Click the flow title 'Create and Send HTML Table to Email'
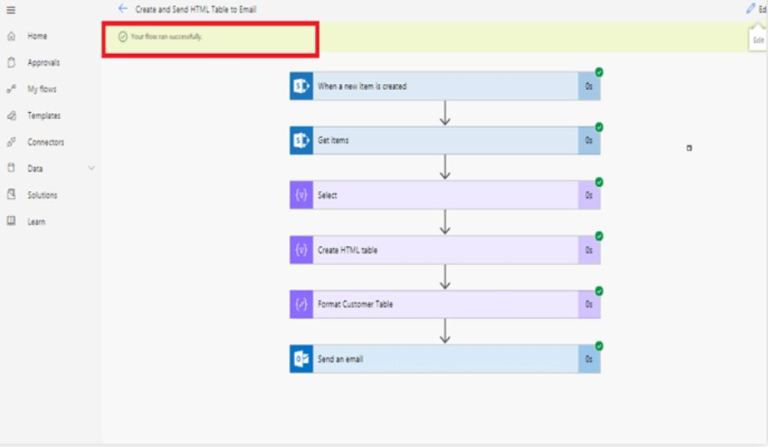 click(195, 9)
